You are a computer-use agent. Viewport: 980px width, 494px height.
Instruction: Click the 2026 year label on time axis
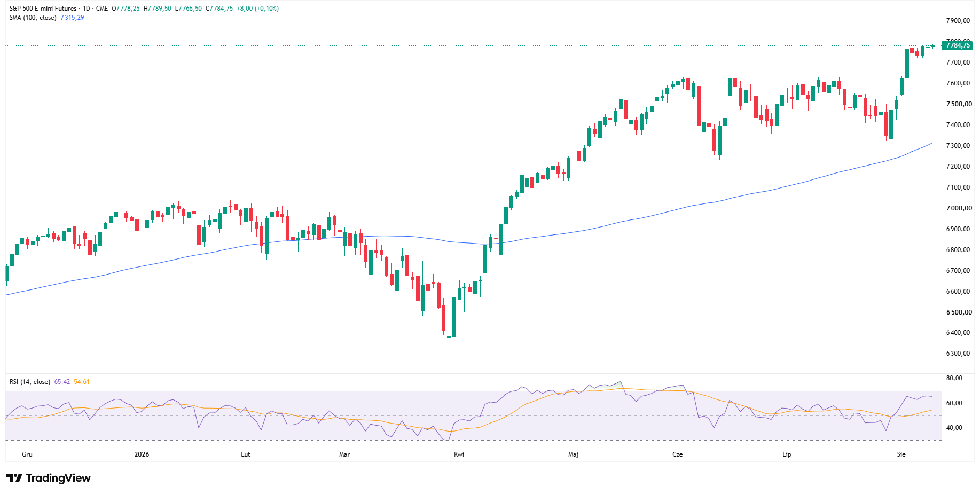pos(142,454)
